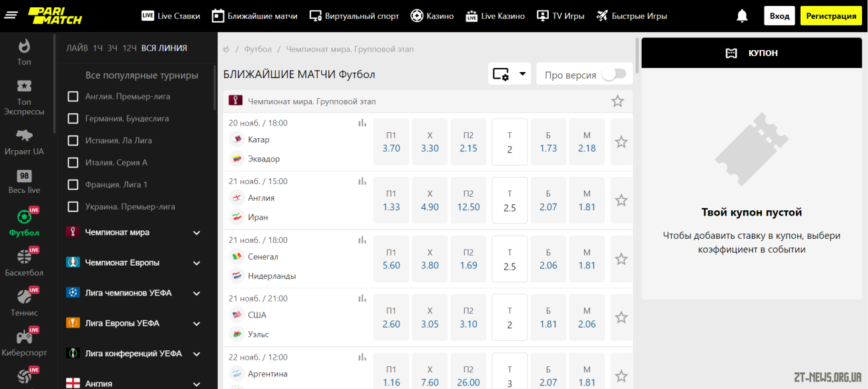Select 1Ч time filter tab
Screen dimensions: 868x389
pyautogui.click(x=97, y=48)
